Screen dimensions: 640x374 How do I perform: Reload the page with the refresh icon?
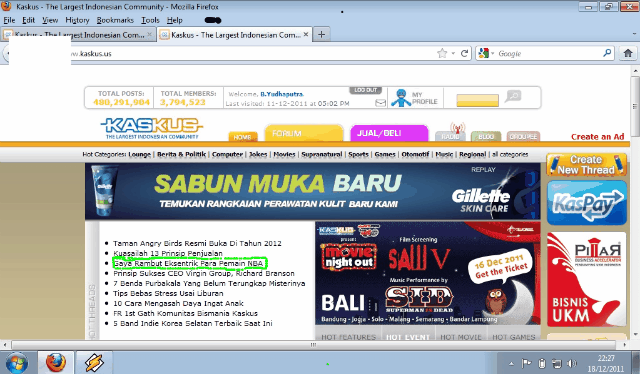tap(464, 53)
